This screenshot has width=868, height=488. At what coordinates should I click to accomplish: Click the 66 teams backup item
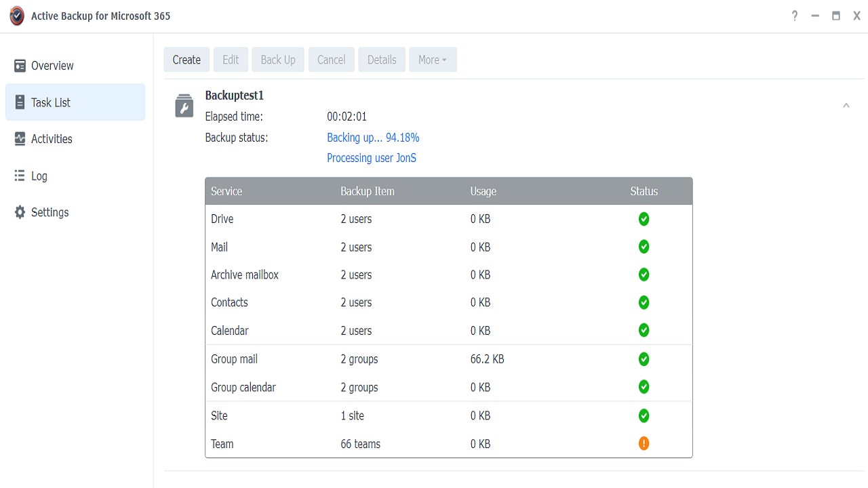point(360,444)
